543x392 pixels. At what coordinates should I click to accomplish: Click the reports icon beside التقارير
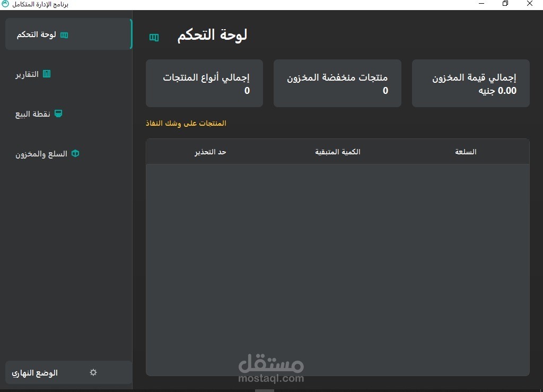tap(47, 74)
